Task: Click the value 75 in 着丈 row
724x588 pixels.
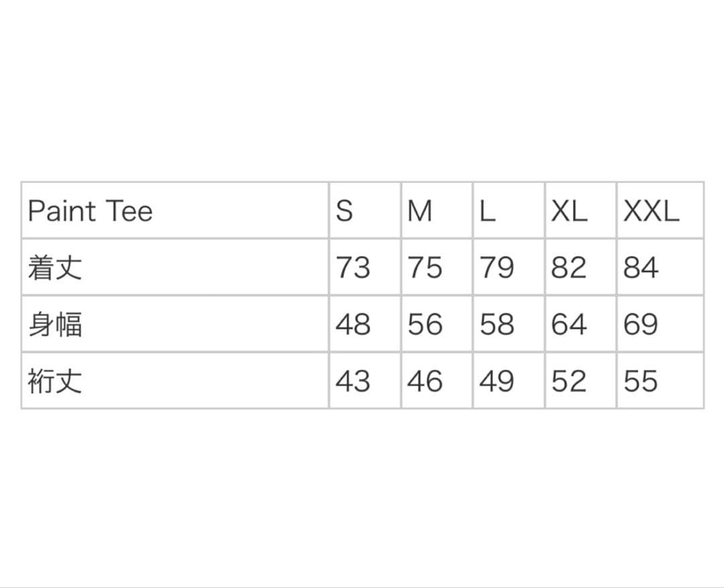Action: pos(425,268)
